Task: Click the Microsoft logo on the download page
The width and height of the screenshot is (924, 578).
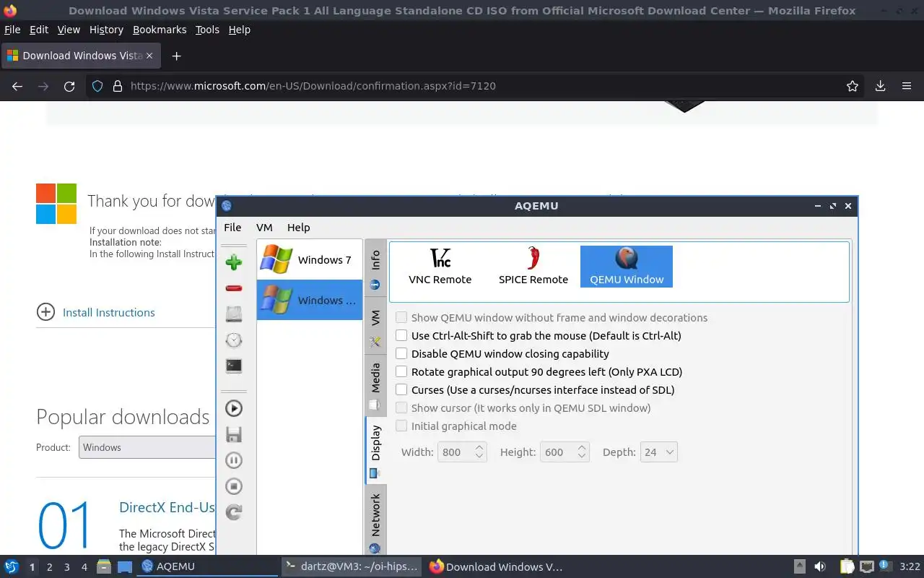Action: coord(56,203)
